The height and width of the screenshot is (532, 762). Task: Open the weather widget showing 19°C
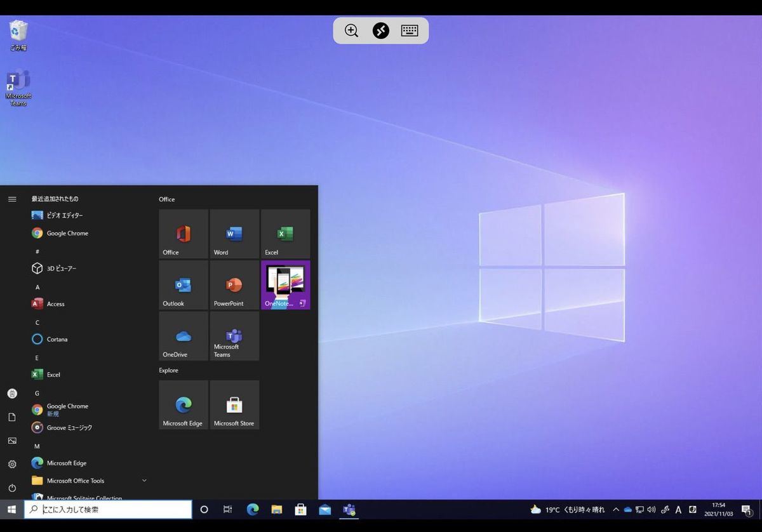pyautogui.click(x=568, y=509)
